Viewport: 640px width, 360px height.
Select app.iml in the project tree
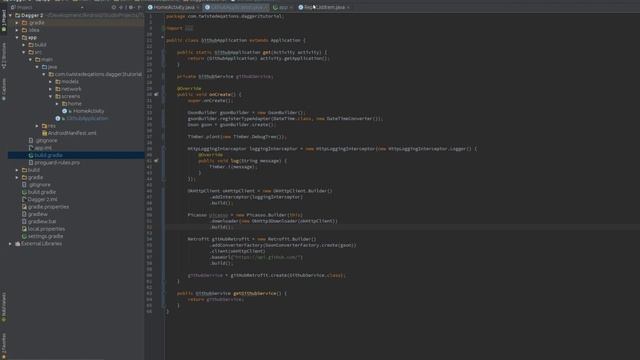click(43, 148)
